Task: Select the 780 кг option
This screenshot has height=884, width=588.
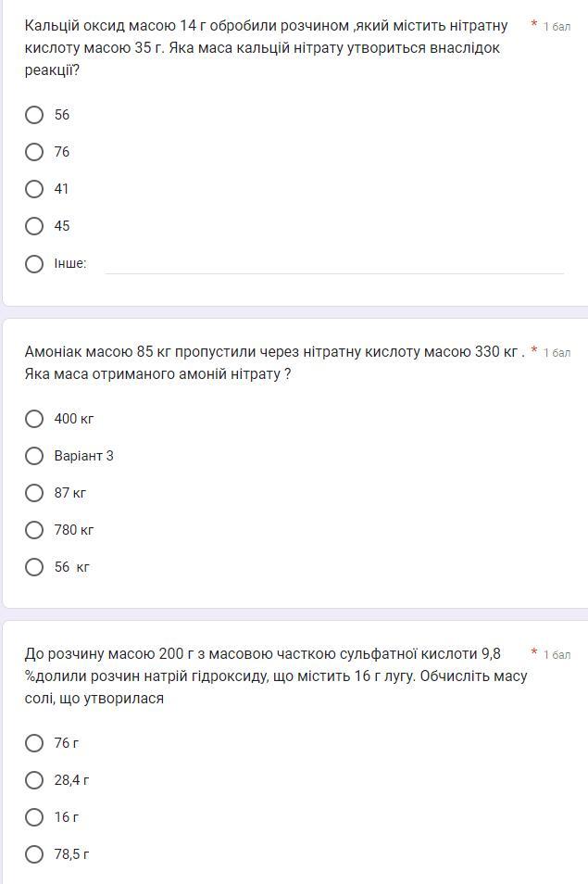Action: 34,530
